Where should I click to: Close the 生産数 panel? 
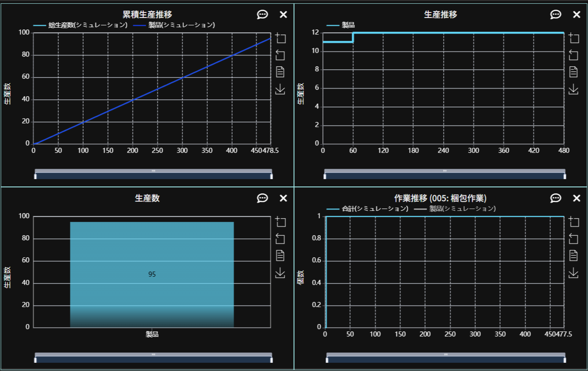click(283, 198)
